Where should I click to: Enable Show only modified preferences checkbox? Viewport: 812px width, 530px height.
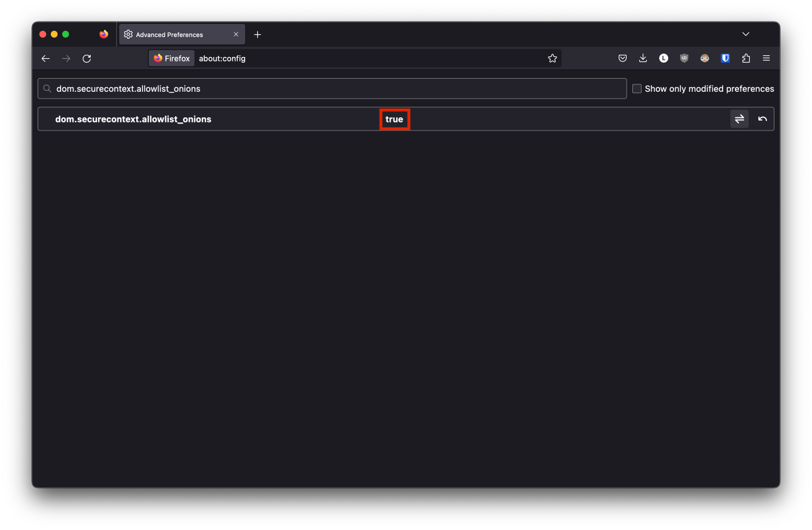click(x=637, y=89)
